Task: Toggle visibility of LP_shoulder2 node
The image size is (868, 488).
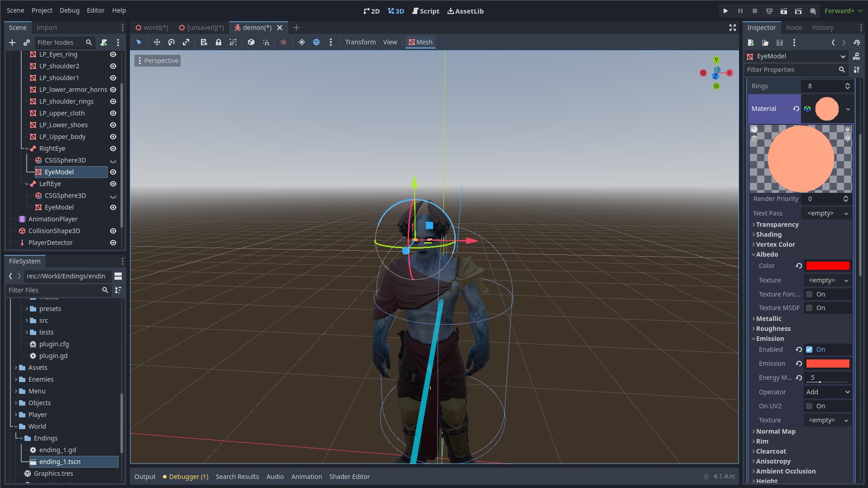Action: tap(113, 66)
